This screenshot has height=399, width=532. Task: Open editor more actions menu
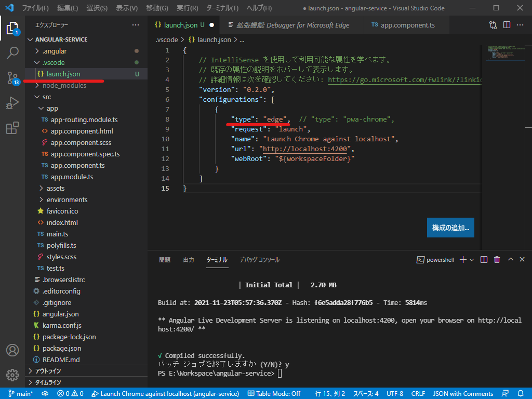(520, 25)
